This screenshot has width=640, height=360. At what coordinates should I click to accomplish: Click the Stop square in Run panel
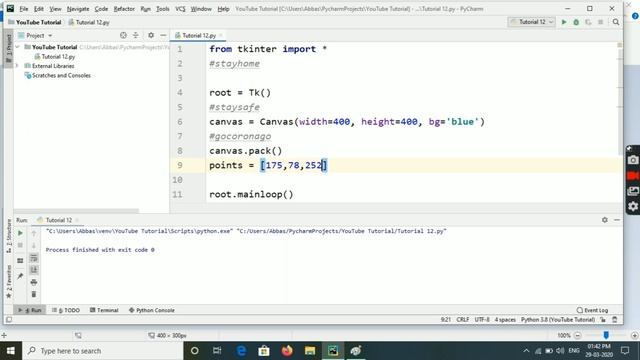[x=20, y=245]
